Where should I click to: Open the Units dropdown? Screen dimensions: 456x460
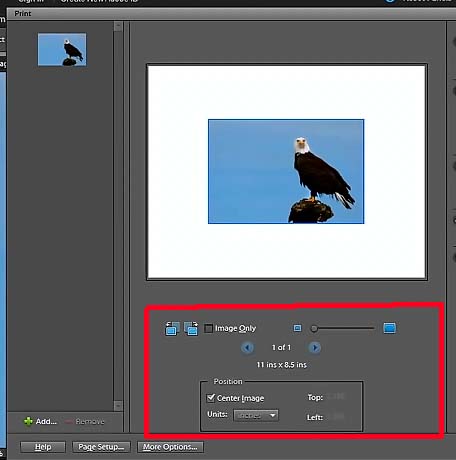[256, 415]
